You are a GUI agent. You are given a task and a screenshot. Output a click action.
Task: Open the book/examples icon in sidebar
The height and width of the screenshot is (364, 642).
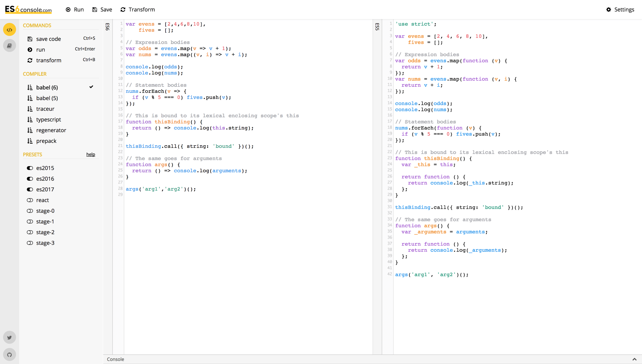[x=9, y=46]
